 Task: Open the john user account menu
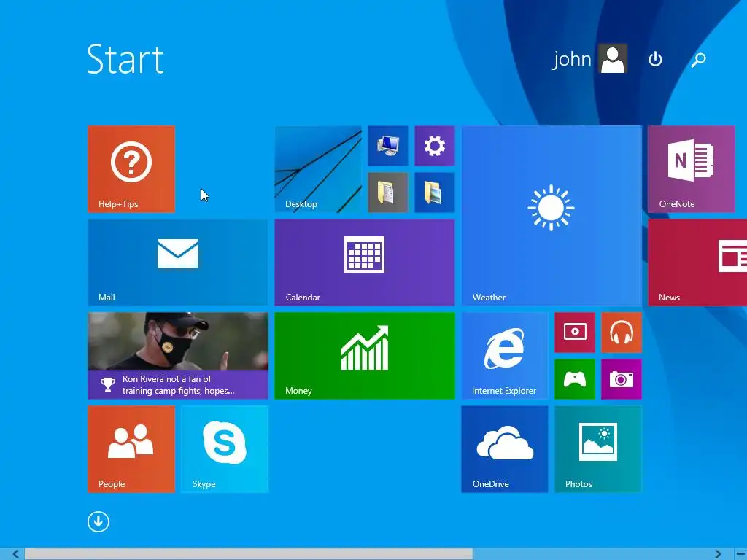click(x=589, y=58)
